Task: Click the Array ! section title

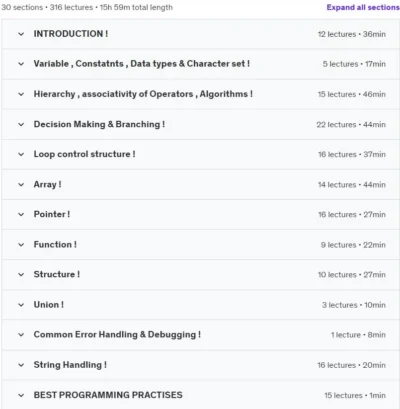Action: coord(47,185)
